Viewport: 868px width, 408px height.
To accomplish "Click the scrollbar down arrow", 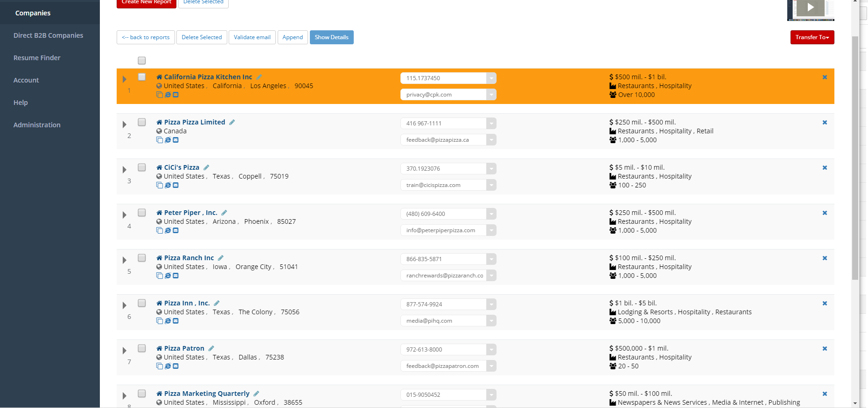I will click(855, 403).
